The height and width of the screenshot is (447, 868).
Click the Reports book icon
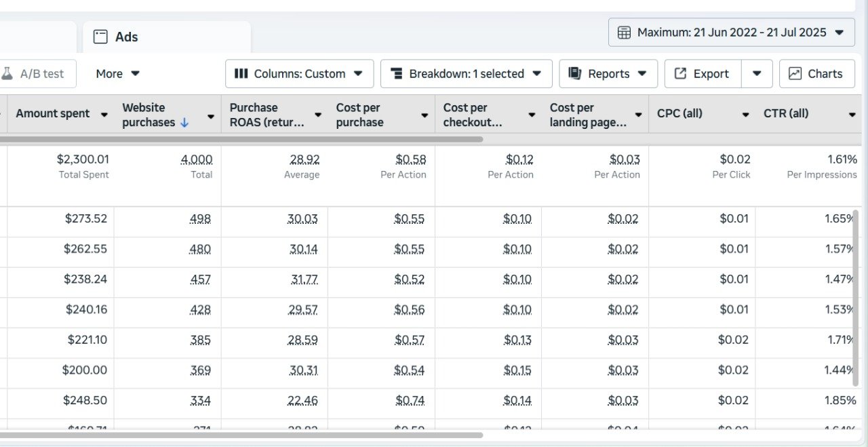(575, 74)
